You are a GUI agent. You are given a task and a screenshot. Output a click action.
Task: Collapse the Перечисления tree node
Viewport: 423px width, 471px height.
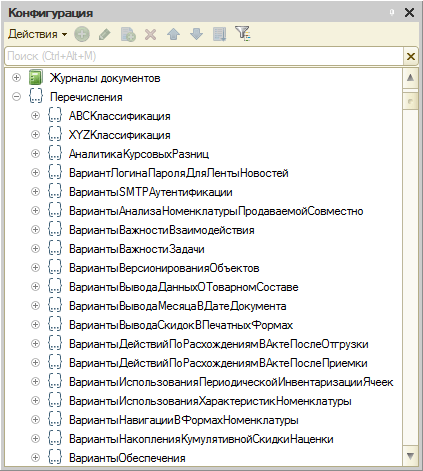click(x=16, y=97)
